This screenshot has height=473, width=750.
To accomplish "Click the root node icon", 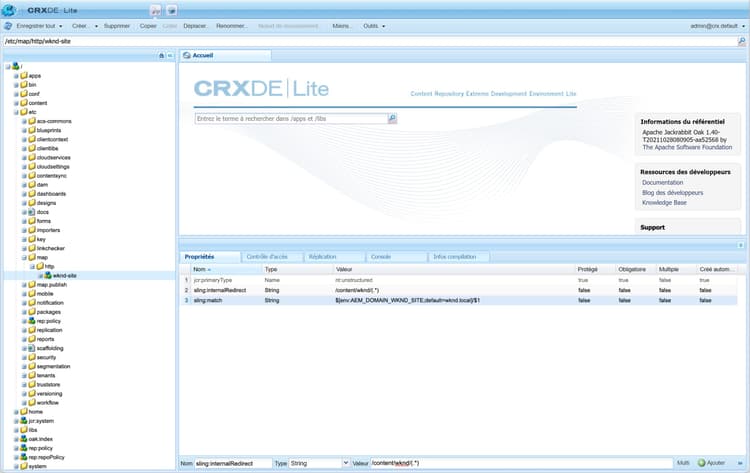I will 16,66.
